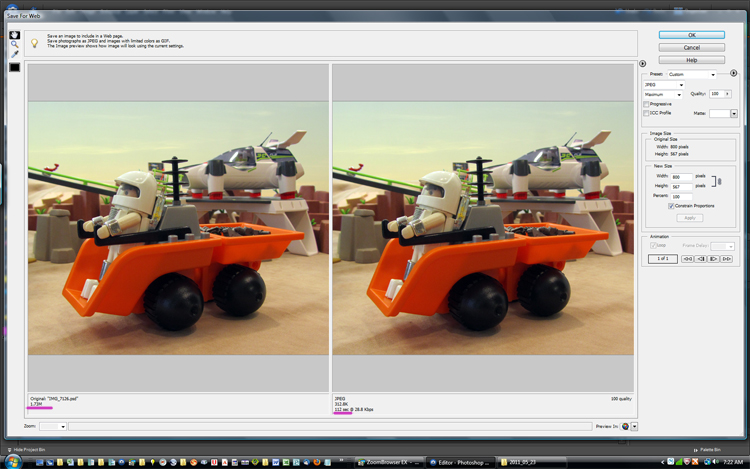The image size is (750, 469).
Task: Click the Preview In browser icon
Action: point(626,426)
